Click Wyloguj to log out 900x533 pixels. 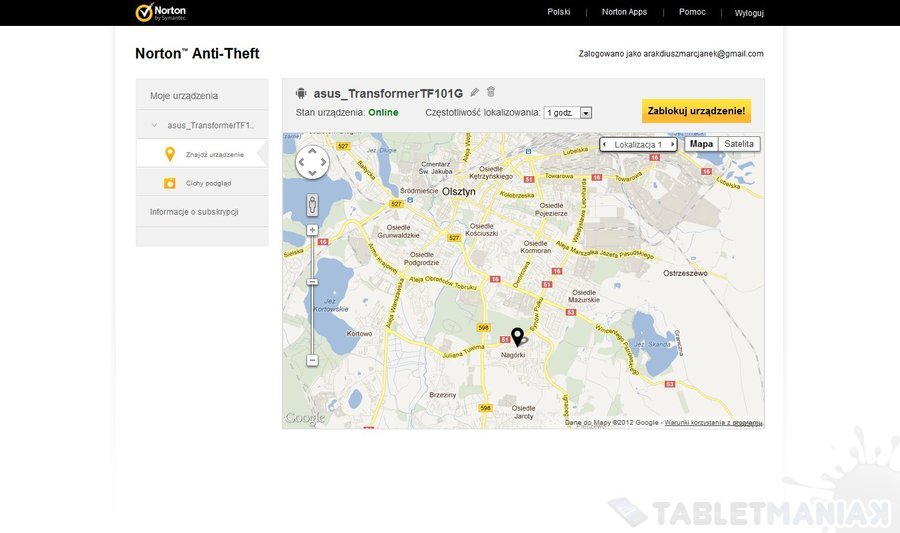coord(749,13)
